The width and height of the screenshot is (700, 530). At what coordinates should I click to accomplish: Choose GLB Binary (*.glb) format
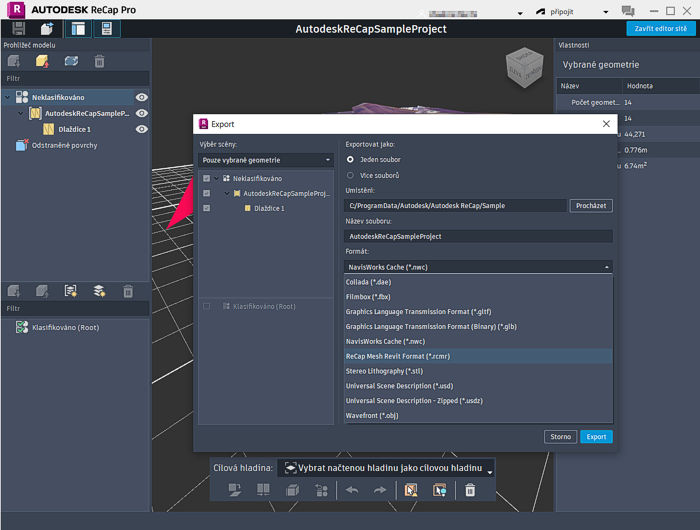click(478, 326)
